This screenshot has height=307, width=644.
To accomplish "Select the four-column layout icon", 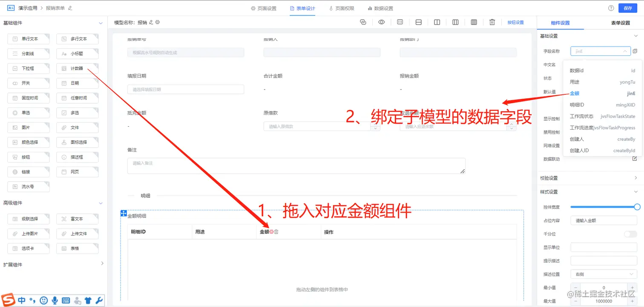I will click(474, 22).
